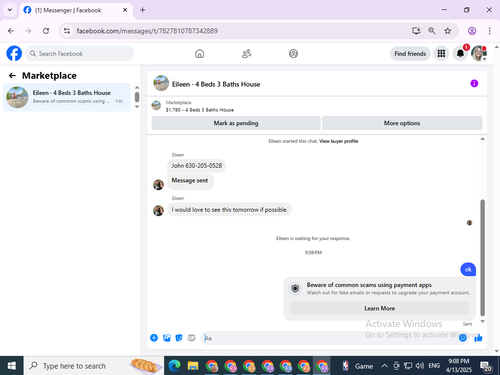Image resolution: width=500 pixels, height=375 pixels.
Task: Select the Messenger | Facebook tab
Action: tap(76, 10)
